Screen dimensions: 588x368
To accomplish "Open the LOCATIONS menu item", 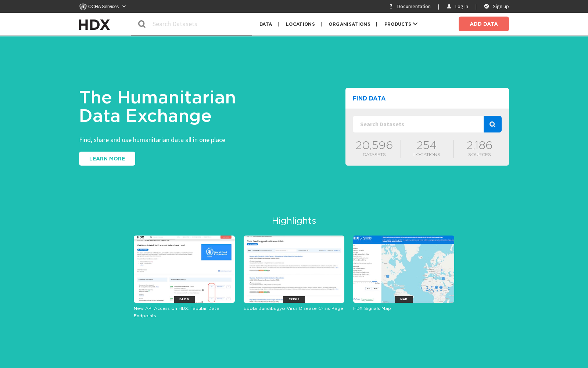I will click(300, 24).
